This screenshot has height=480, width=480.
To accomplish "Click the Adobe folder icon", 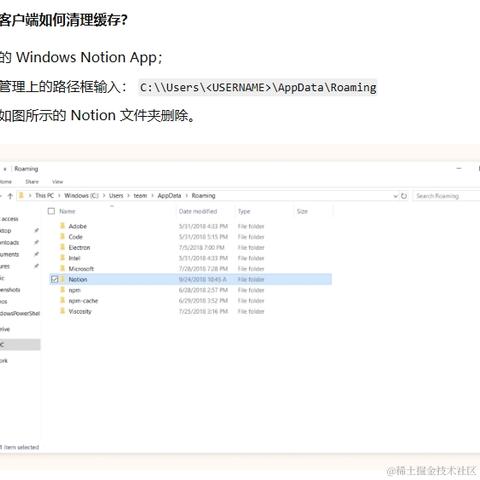I will coord(62,226).
